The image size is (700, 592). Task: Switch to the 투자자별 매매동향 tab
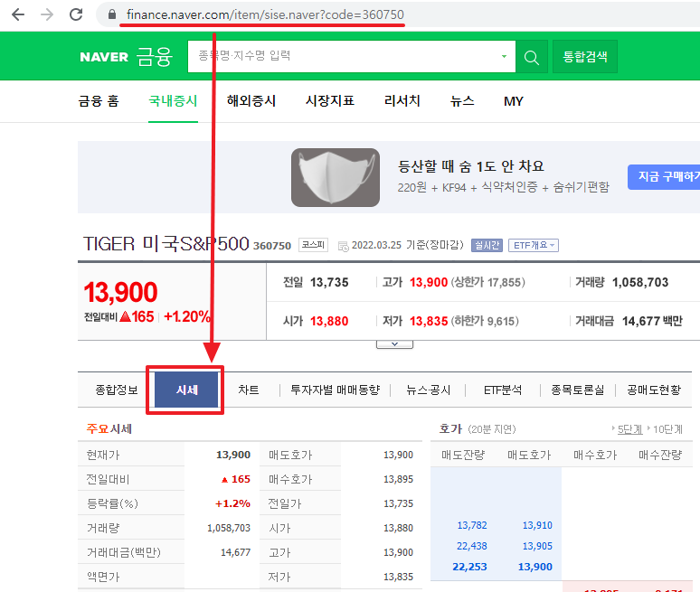tap(336, 390)
